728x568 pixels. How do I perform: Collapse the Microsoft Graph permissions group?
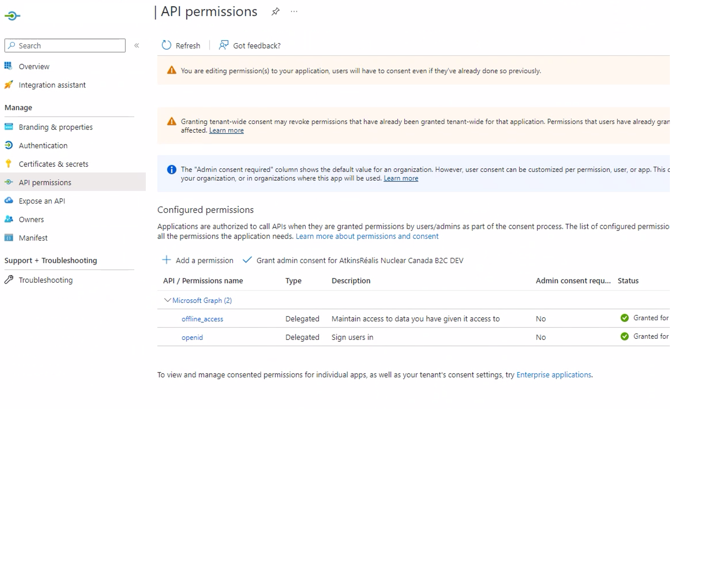pyautogui.click(x=167, y=300)
